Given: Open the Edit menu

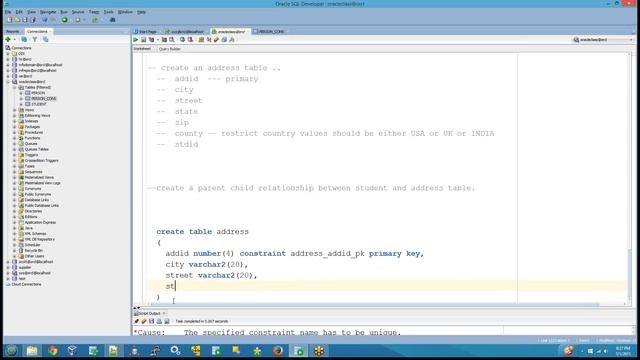Looking at the screenshot, I should (x=19, y=12).
